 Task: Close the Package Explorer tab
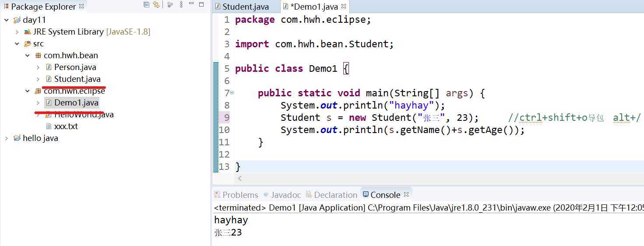pos(81,7)
